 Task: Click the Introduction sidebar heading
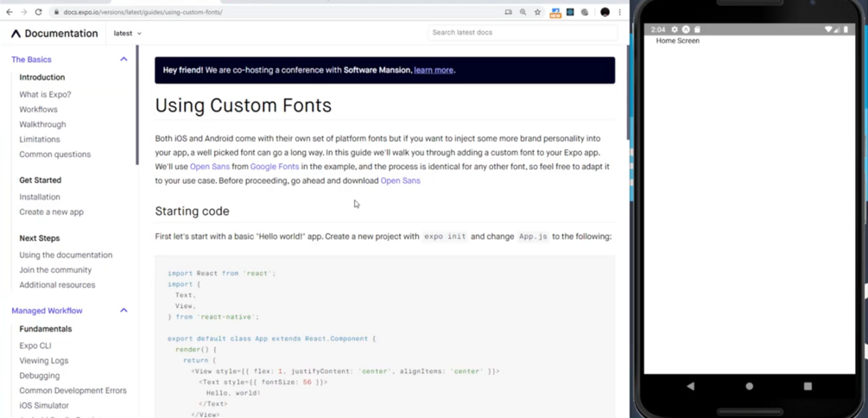coord(42,78)
